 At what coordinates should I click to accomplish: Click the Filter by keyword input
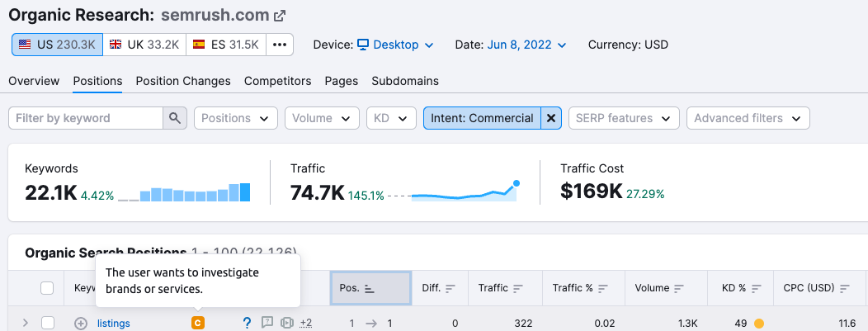tap(86, 118)
